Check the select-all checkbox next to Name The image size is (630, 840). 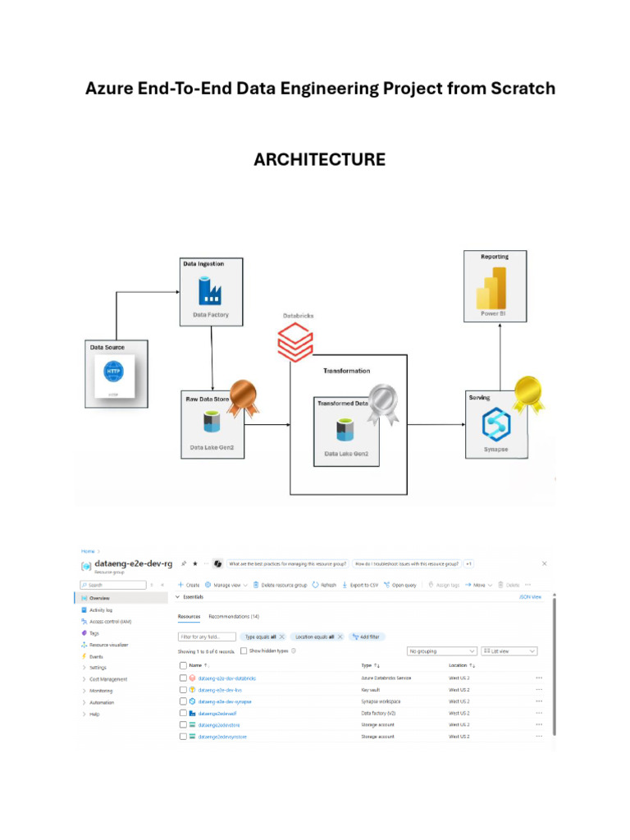183,665
